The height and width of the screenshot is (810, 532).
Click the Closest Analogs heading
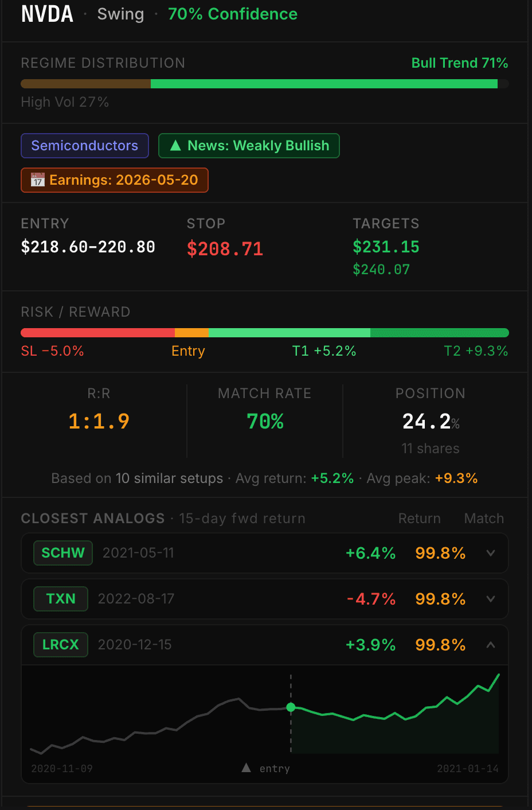[x=93, y=519]
